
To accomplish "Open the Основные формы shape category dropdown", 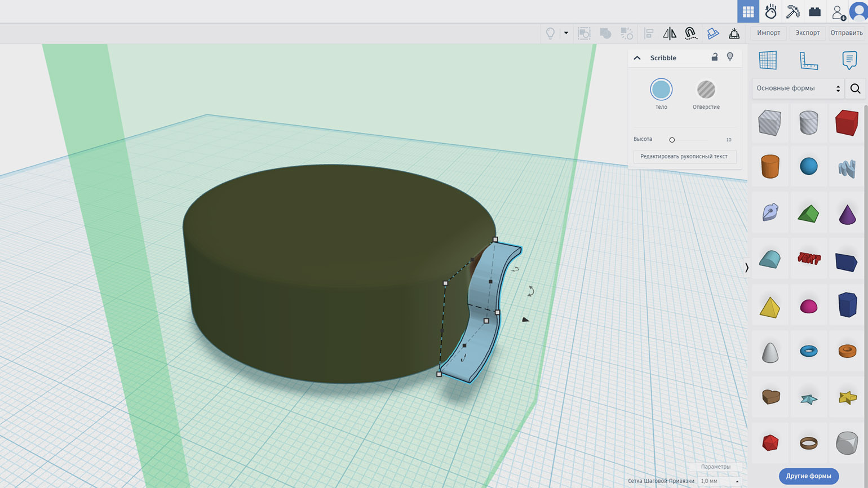I will point(798,88).
